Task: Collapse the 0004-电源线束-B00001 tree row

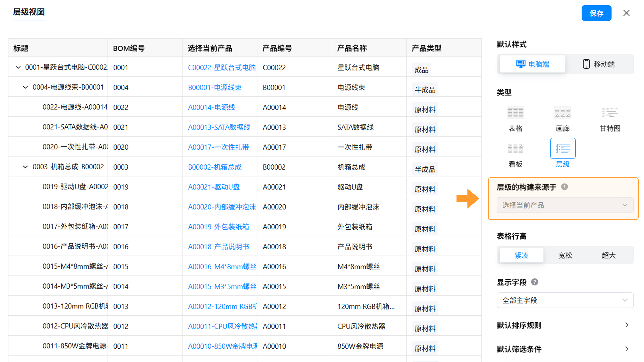Action: click(25, 87)
